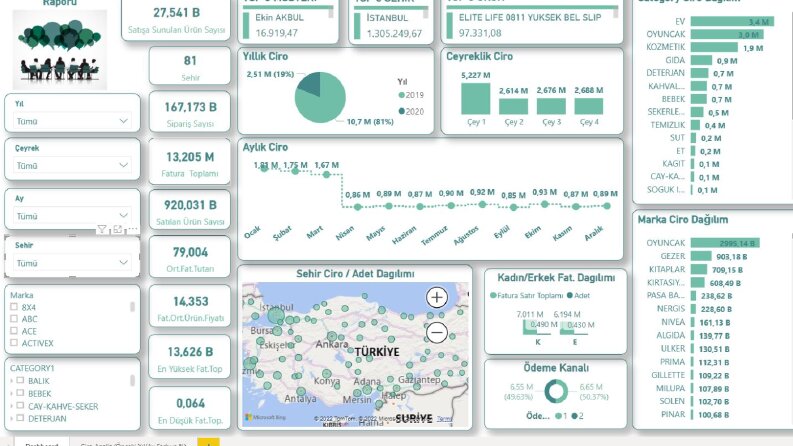The height and width of the screenshot is (446, 793).
Task: Select the Çey 1 bar in Ceyreklik Ciro
Action: click(x=475, y=99)
